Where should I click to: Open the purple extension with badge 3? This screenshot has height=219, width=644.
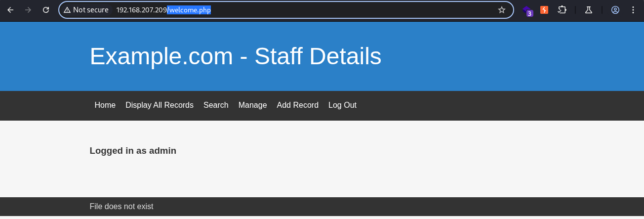coord(527,10)
